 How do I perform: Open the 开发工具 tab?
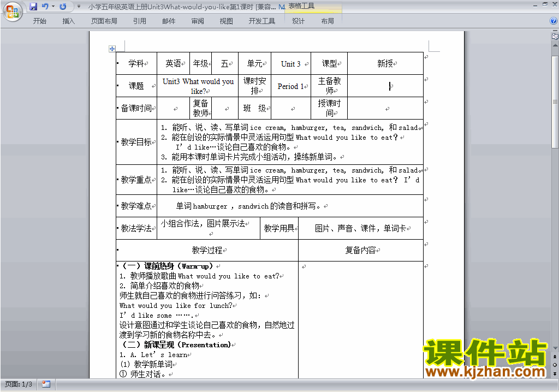[x=262, y=21]
